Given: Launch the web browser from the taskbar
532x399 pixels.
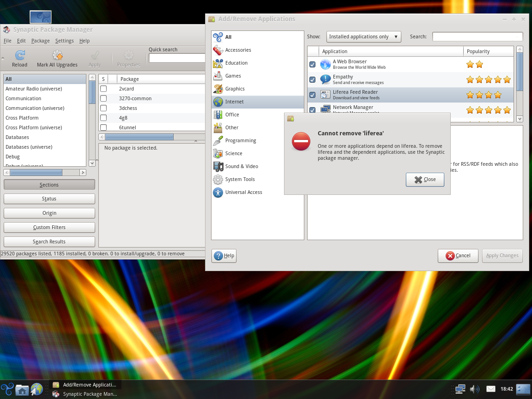Looking at the screenshot, I should click(x=36, y=389).
